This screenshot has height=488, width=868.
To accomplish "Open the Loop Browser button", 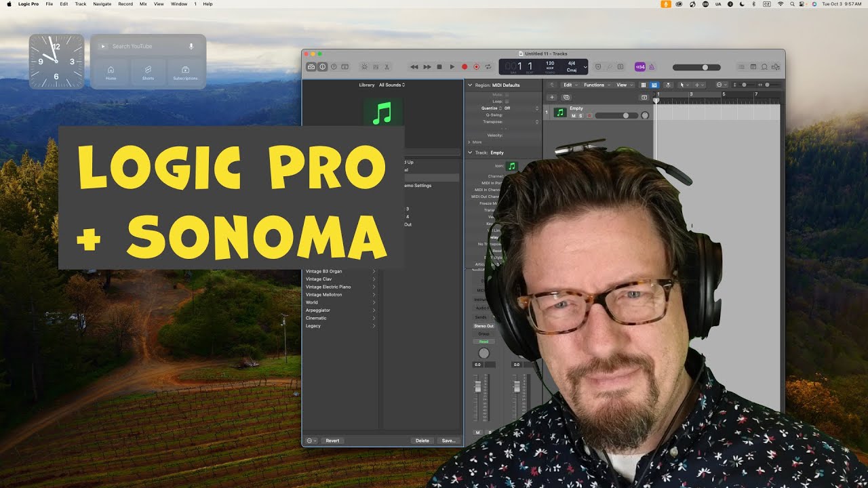I will point(764,66).
